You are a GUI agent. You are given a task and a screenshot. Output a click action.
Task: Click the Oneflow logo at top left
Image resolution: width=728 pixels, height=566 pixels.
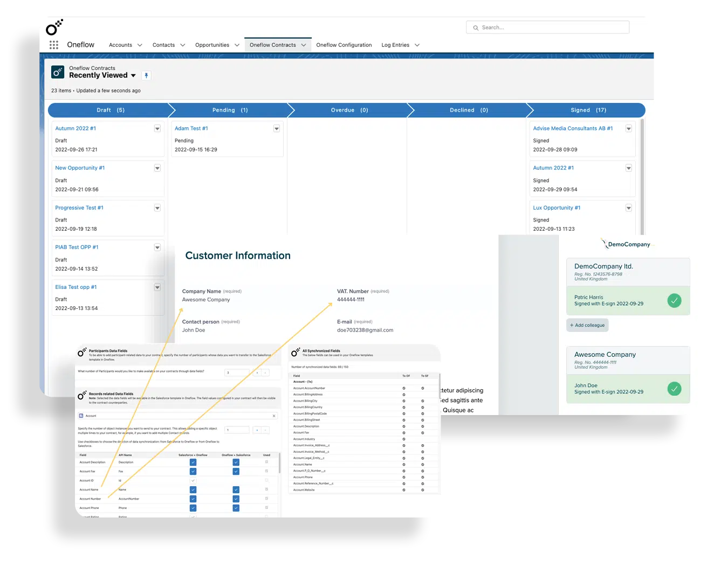(54, 27)
